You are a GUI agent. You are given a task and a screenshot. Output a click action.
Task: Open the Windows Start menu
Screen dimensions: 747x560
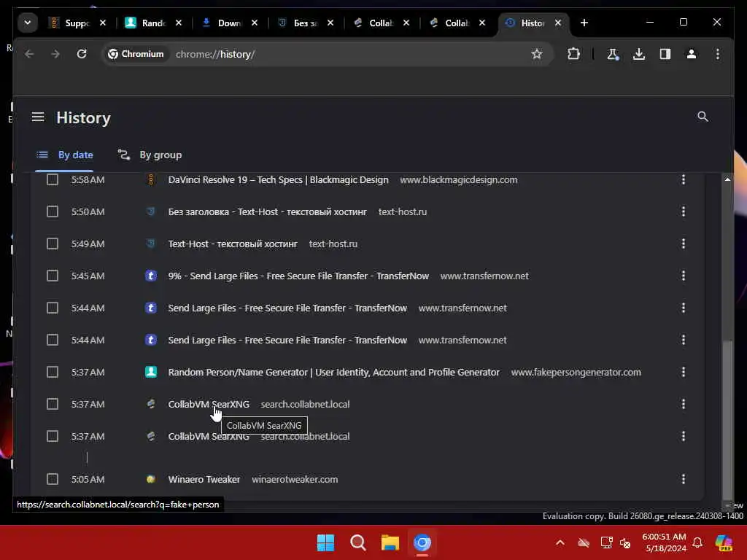pos(326,542)
